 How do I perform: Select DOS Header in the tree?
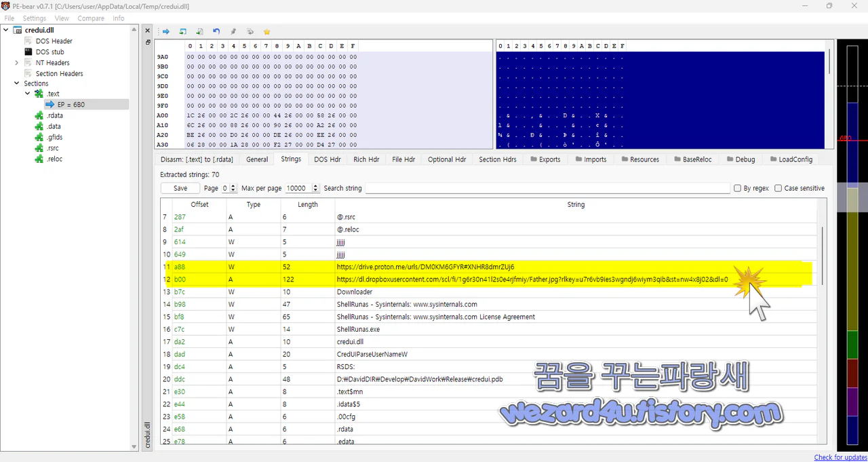(54, 41)
